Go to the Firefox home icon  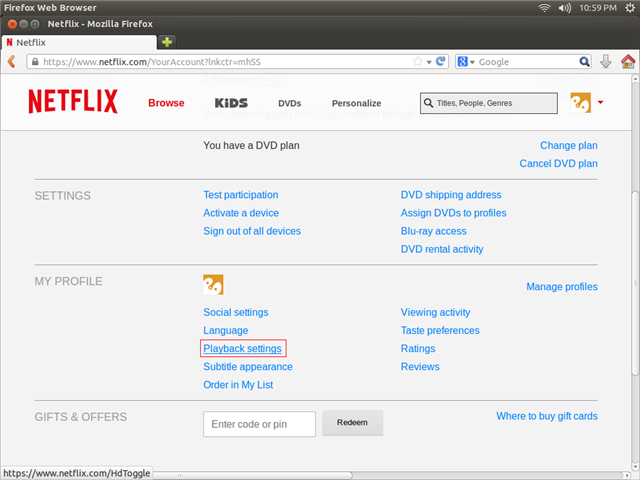tap(628, 62)
